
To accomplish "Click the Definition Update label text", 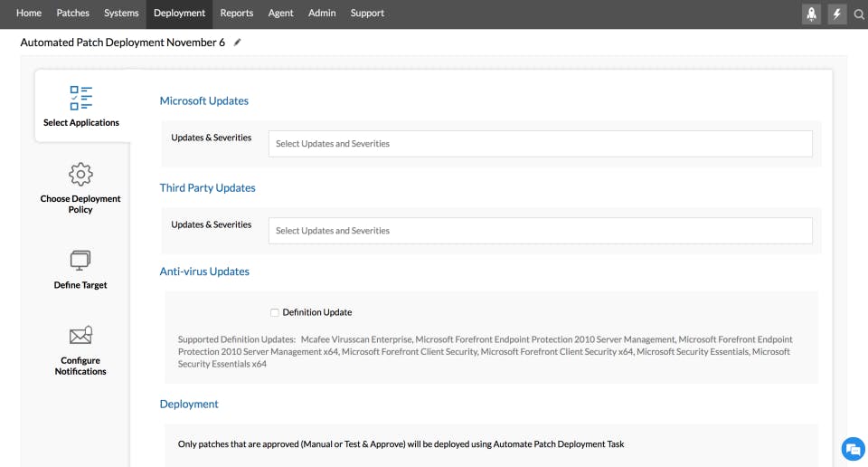I will (317, 312).
